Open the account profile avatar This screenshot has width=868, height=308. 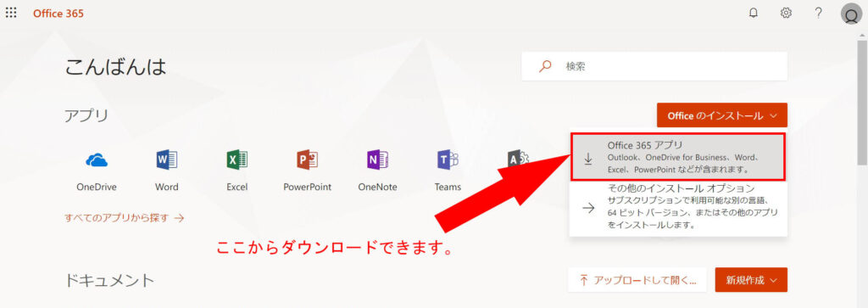pos(851,14)
